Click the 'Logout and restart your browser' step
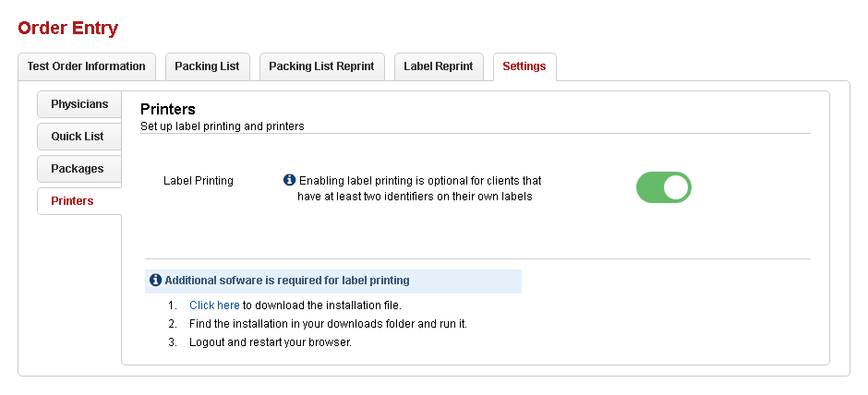The width and height of the screenshot is (868, 395). coord(271,342)
